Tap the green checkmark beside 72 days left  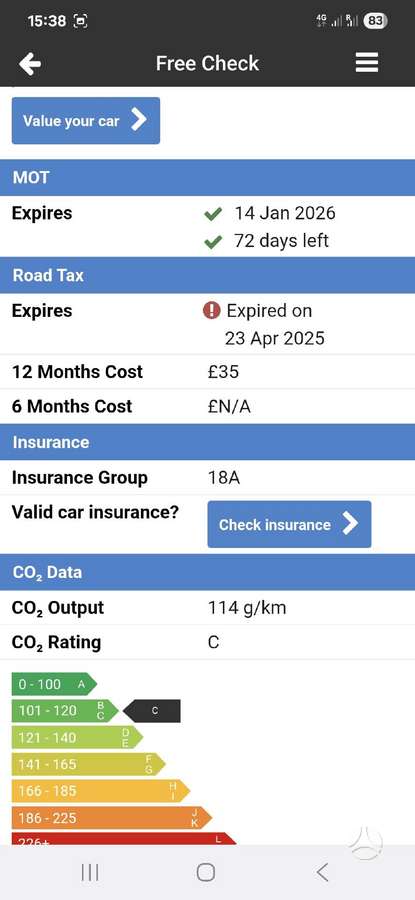coord(213,243)
